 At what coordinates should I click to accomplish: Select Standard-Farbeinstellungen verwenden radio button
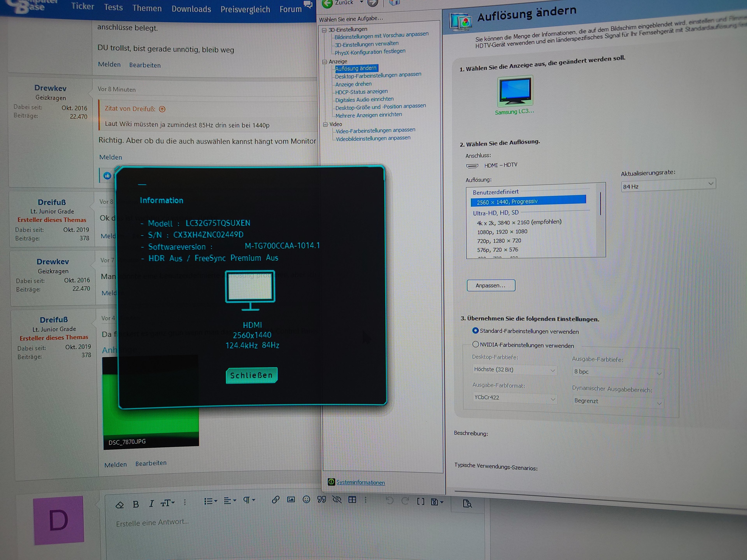tap(475, 331)
